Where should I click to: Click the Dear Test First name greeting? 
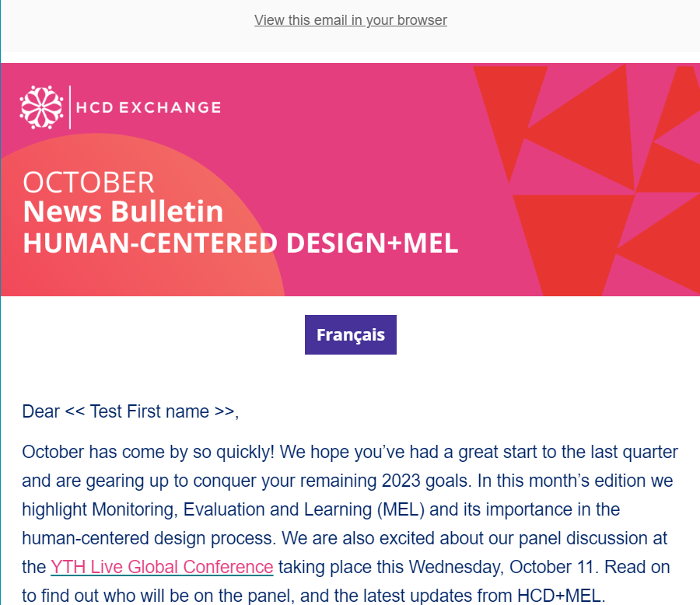click(131, 411)
